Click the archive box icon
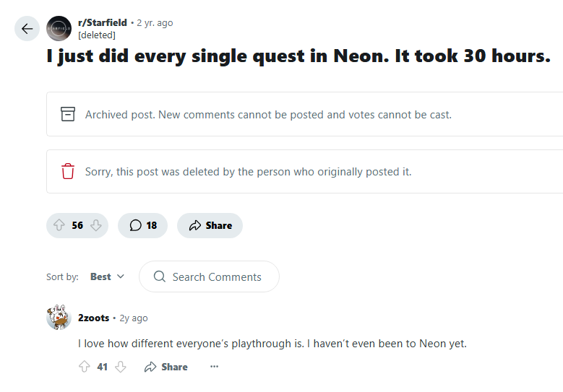The image size is (563, 392). point(68,114)
